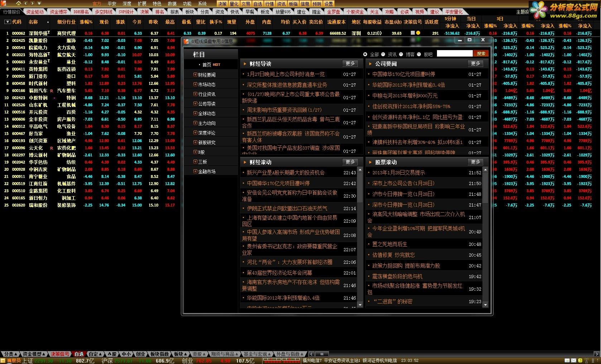Expand the 财经要闻 tree item
The width and height of the screenshot is (601, 364).
pyautogui.click(x=195, y=75)
